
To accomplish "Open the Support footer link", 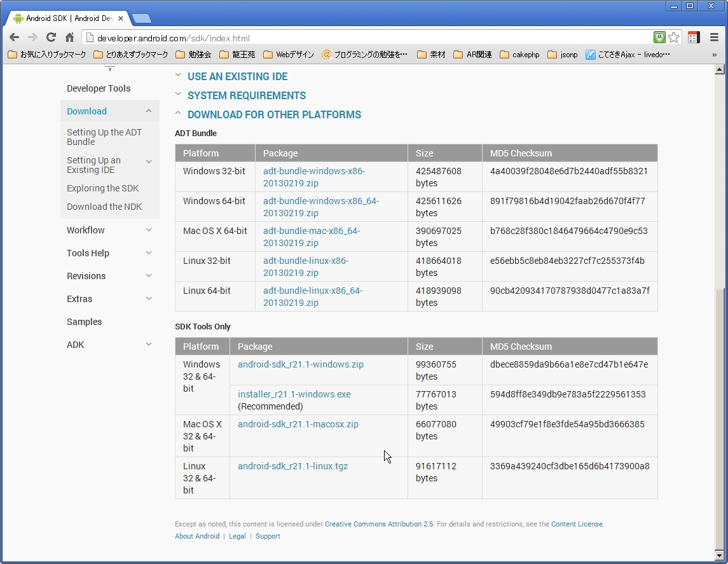I will pos(268,536).
